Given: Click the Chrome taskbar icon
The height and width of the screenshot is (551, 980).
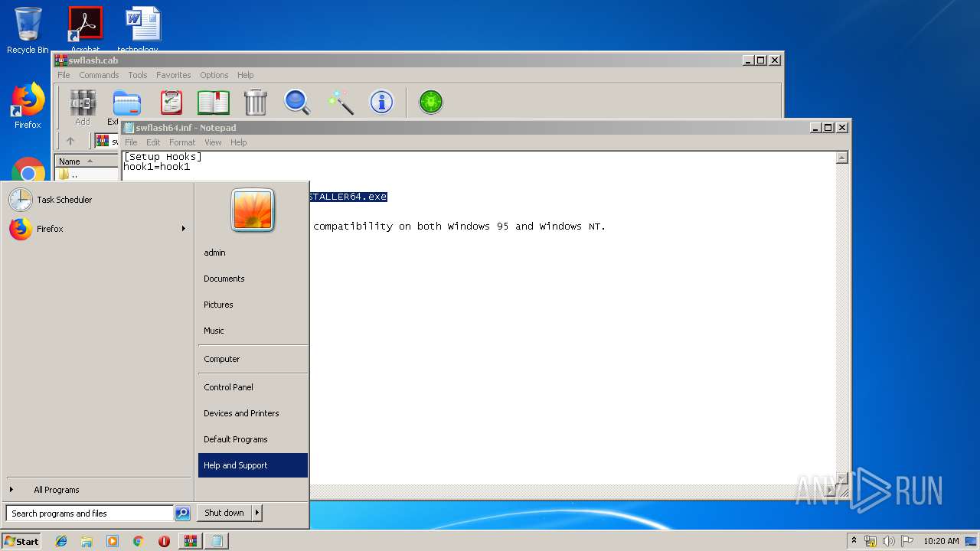Looking at the screenshot, I should [138, 541].
